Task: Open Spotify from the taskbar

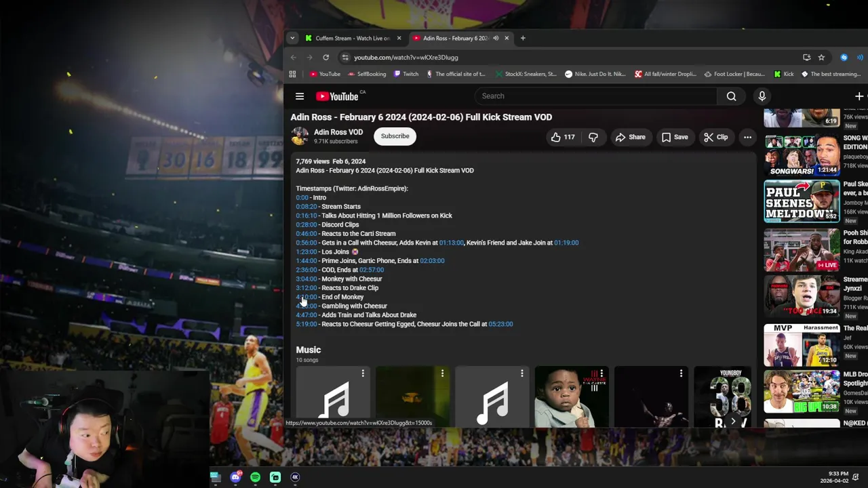Action: (x=255, y=477)
